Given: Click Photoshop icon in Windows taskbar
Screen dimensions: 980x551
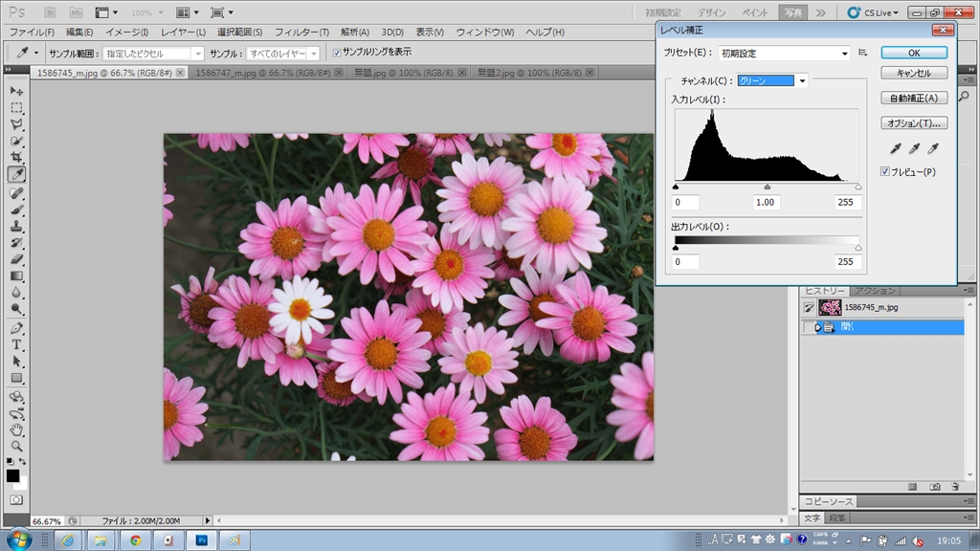Looking at the screenshot, I should (x=201, y=540).
